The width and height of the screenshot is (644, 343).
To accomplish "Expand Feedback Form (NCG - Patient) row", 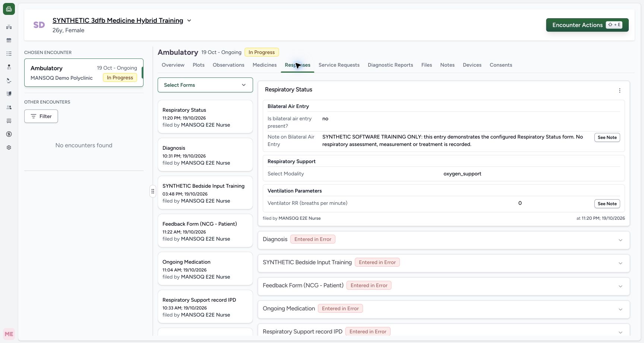I will click(443, 286).
